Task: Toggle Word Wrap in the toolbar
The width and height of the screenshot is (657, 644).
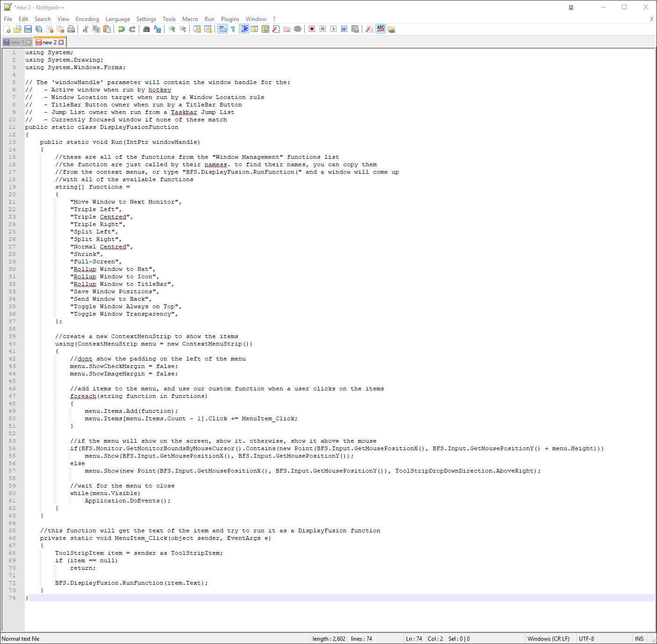Action: (x=222, y=29)
